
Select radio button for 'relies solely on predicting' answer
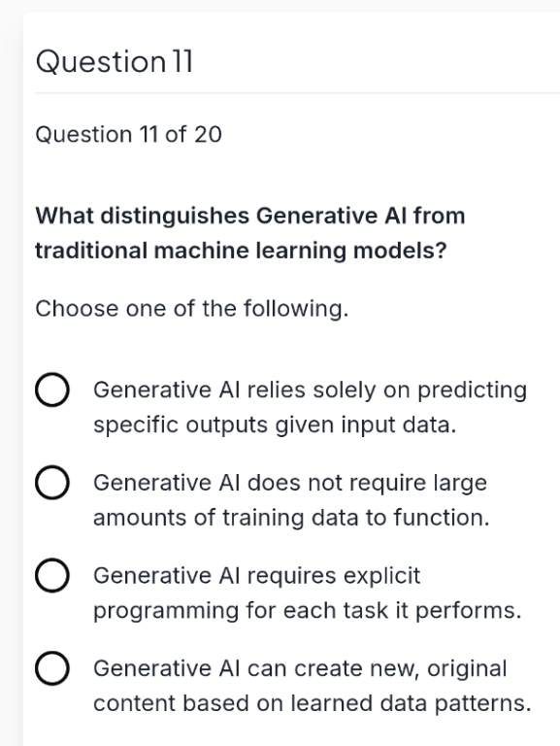tap(52, 390)
